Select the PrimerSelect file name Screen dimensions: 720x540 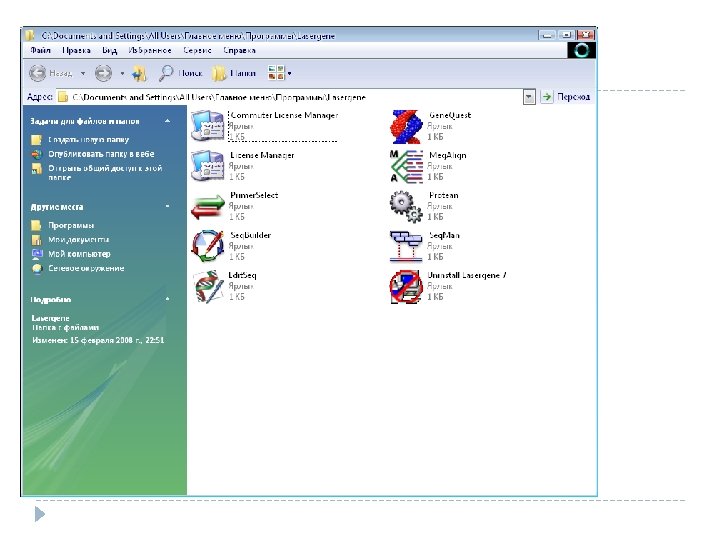coord(254,195)
